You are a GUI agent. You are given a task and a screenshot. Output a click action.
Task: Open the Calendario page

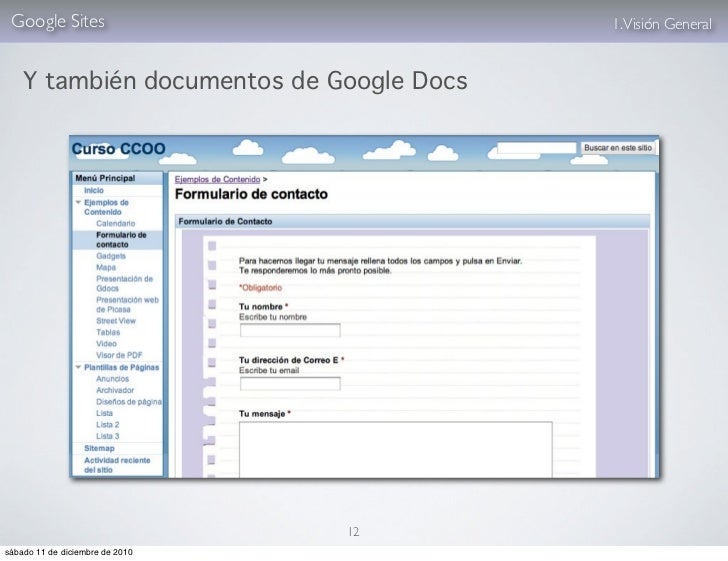116,223
